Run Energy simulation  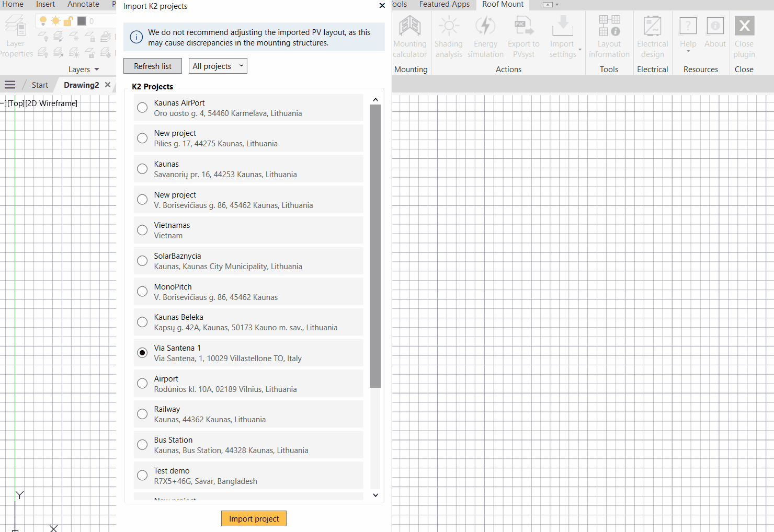(485, 36)
